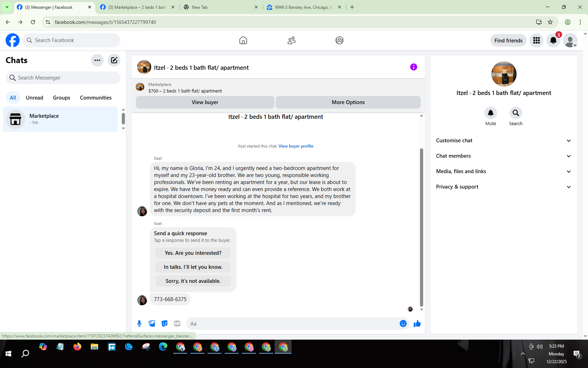Open View buyer profile link
Viewport: 588px width, 368px height.
click(296, 146)
